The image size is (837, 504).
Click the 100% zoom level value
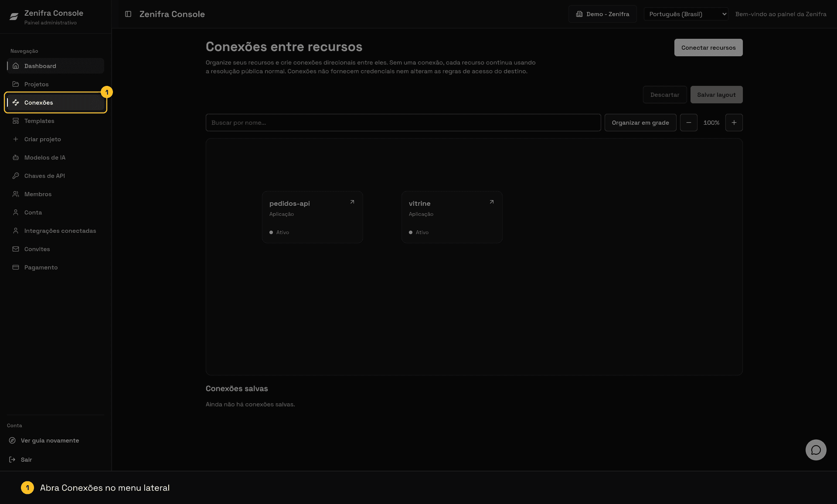click(711, 123)
